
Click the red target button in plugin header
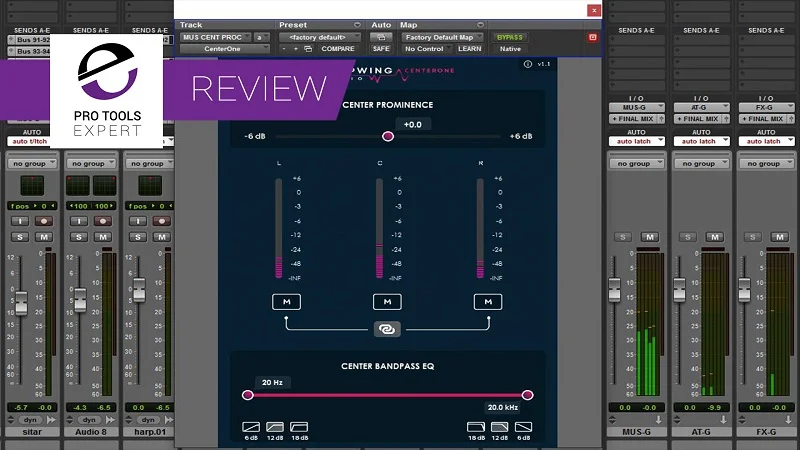tap(592, 37)
